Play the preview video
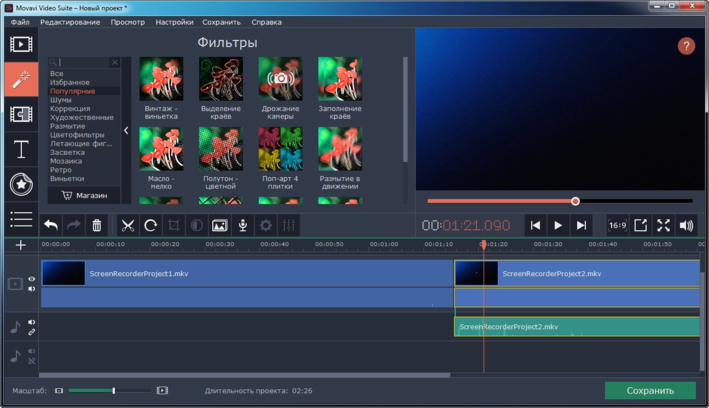709x408 pixels. pos(558,225)
